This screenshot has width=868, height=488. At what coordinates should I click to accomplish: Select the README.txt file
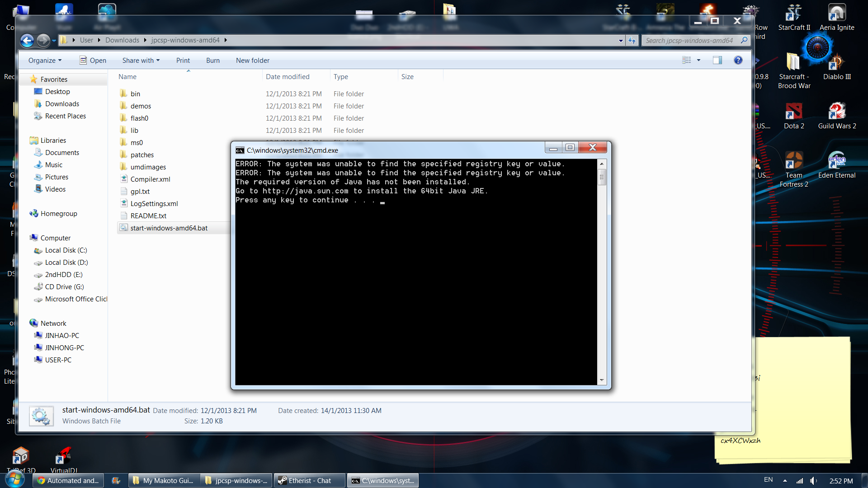148,216
